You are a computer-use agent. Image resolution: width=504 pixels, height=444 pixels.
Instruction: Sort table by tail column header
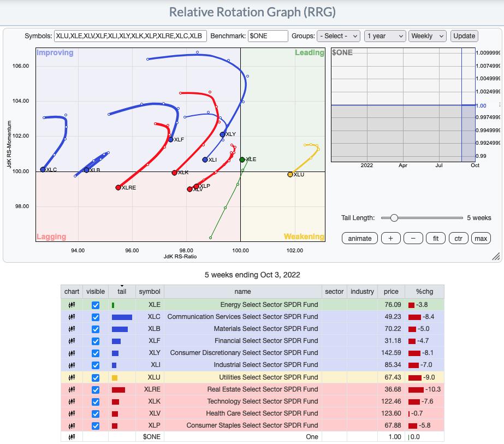[x=122, y=292]
